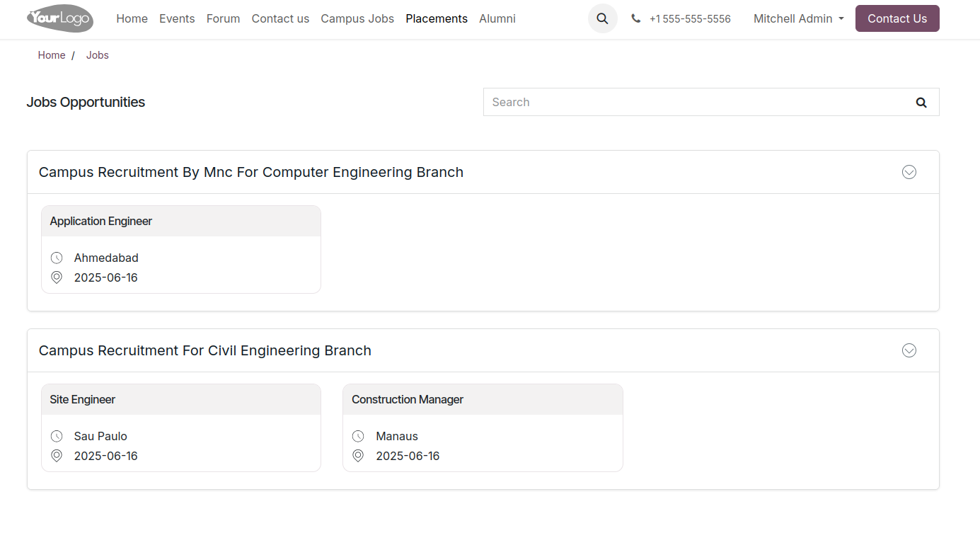This screenshot has width=980, height=545.
Task: Follow the Jobs breadcrumb link
Action: pyautogui.click(x=98, y=55)
